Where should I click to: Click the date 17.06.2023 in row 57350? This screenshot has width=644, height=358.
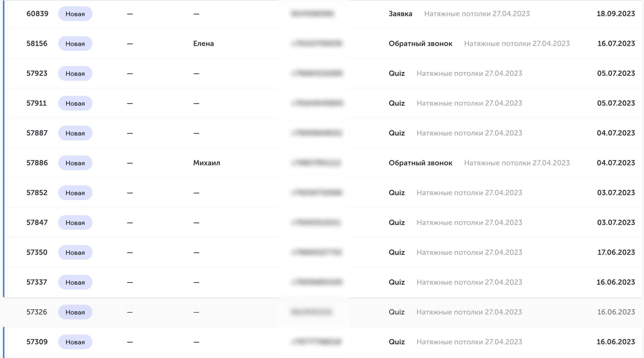616,252
